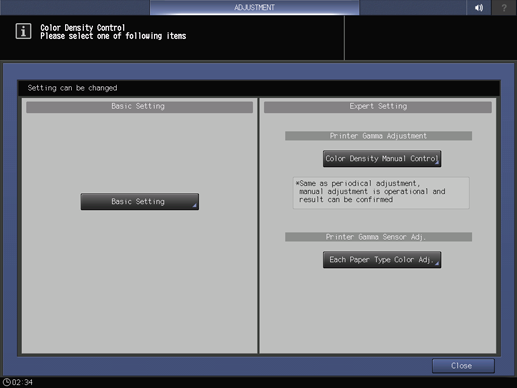Click the 'Color Density Control' message title

[83, 28]
